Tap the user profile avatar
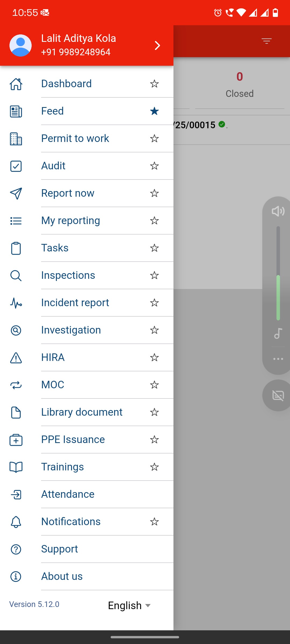This screenshot has width=290, height=644. [21, 45]
